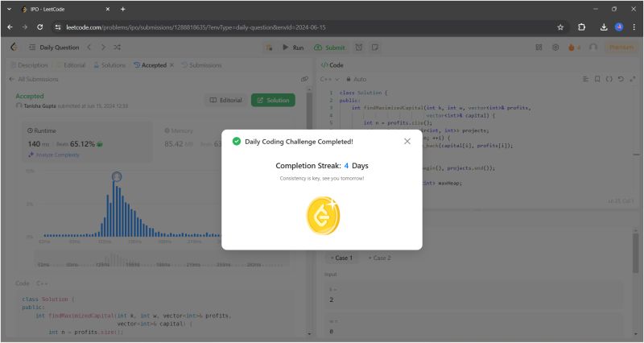Click the green Solution button
The width and height of the screenshot is (644, 343).
coord(273,100)
